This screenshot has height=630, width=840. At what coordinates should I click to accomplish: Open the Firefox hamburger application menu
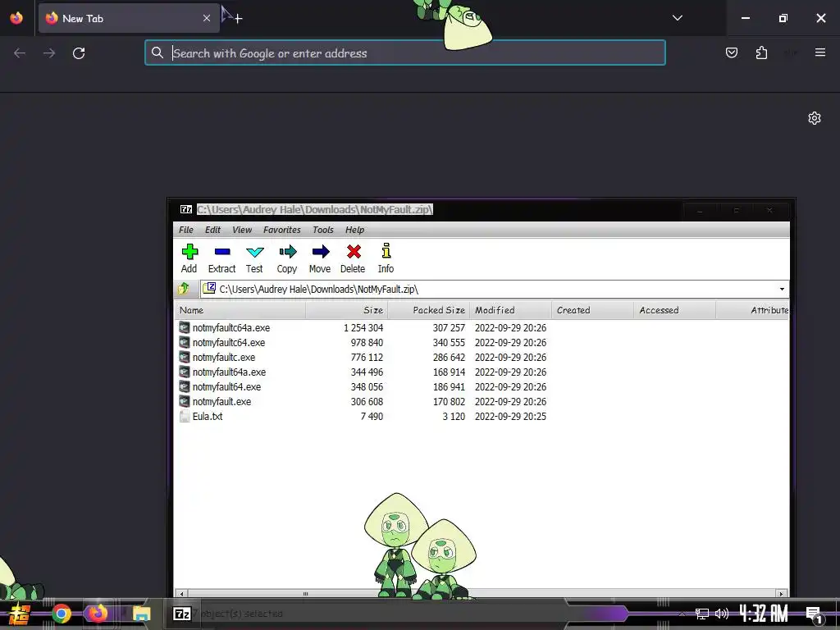coord(820,52)
